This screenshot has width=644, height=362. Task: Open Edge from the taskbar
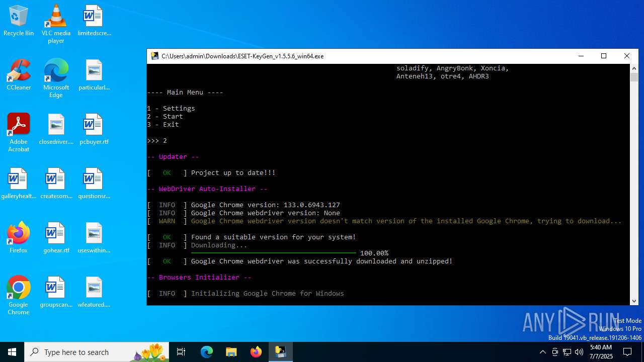click(207, 352)
